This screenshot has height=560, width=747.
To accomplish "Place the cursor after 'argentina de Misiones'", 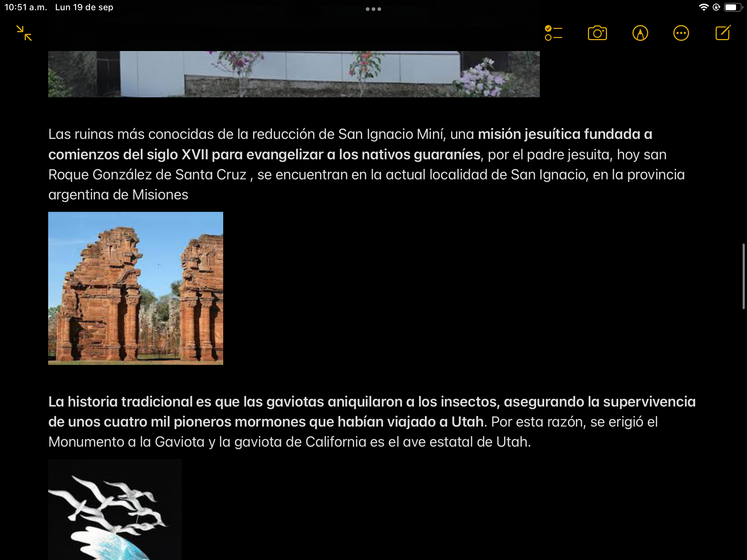I will click(x=189, y=195).
